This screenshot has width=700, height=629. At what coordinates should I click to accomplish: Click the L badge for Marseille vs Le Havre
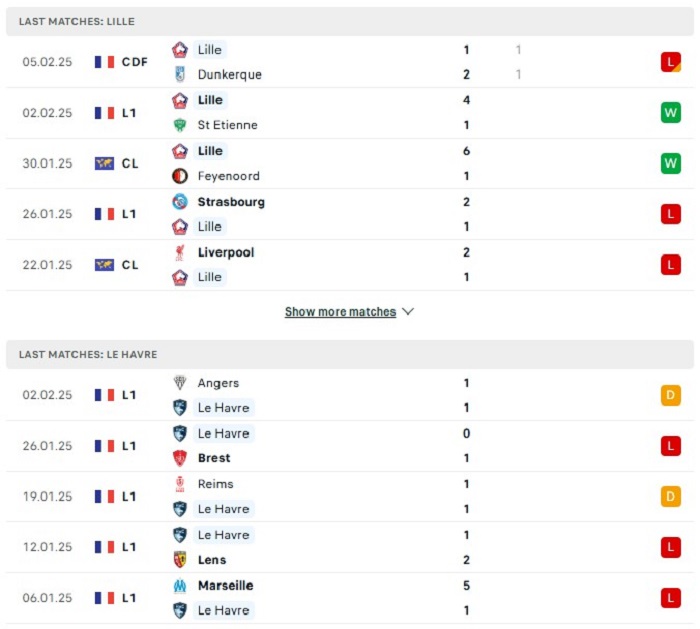point(671,598)
